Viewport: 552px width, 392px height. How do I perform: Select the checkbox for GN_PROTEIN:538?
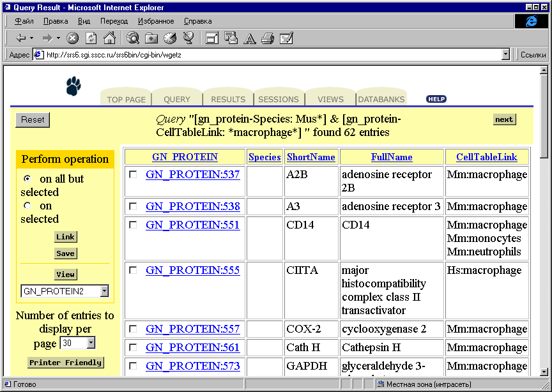coord(133,206)
